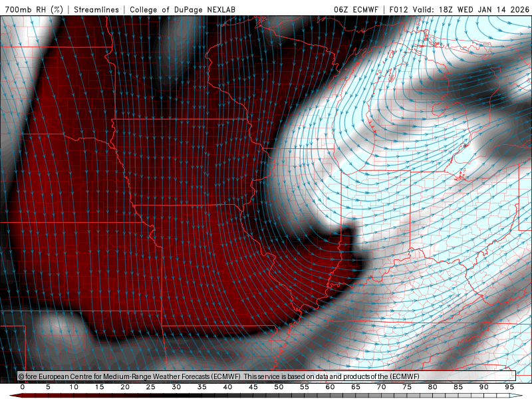Click the "06Z ECMWF" model run label
The image size is (532, 399).
(x=356, y=9)
